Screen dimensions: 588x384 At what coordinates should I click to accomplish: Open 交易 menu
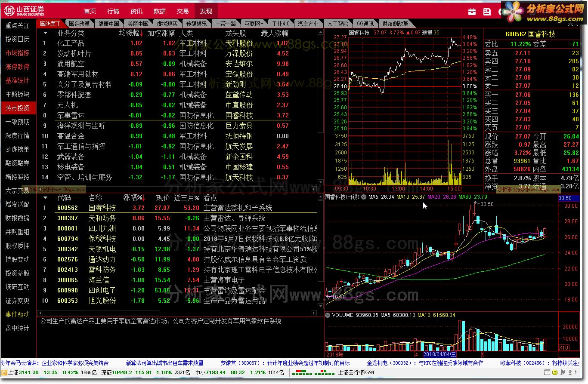click(x=183, y=11)
